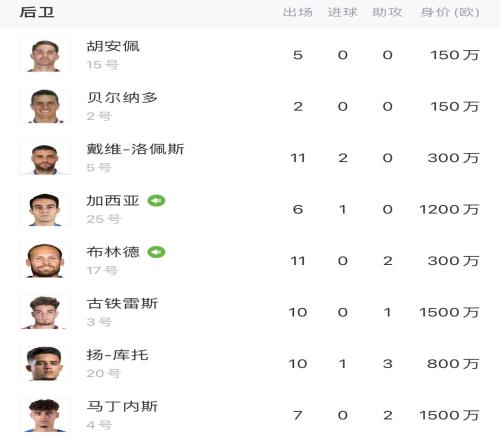Screen dimensions: 500x440
Task: Sort by the 出场 column header
Action: point(298,12)
